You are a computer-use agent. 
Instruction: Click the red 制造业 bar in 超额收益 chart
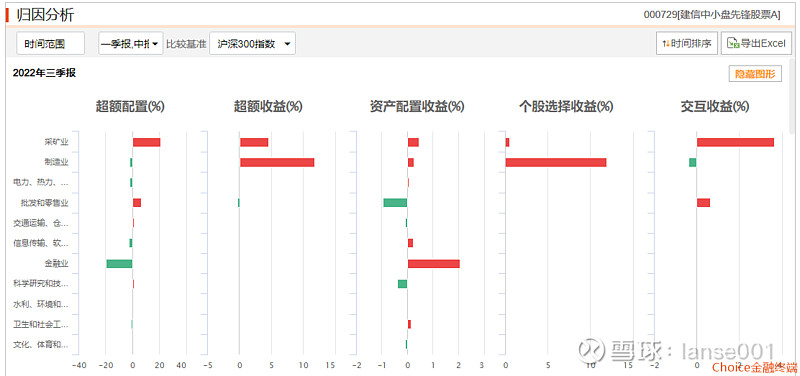click(x=277, y=162)
